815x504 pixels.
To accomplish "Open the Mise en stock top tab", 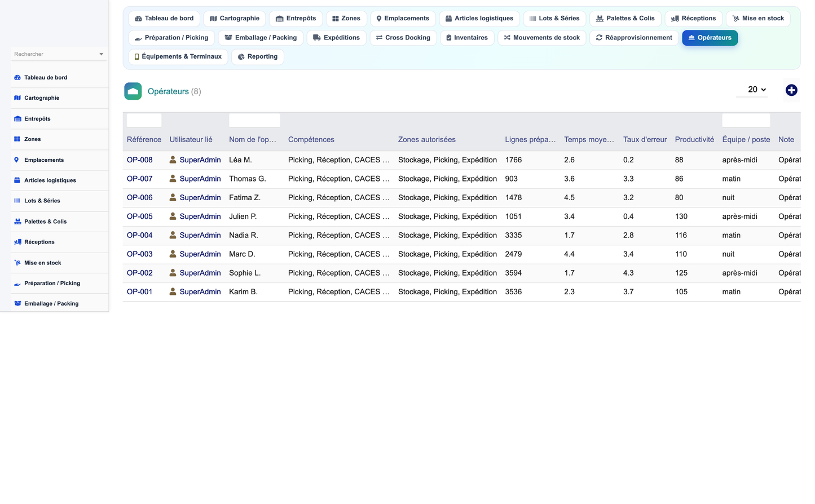I will click(x=758, y=19).
